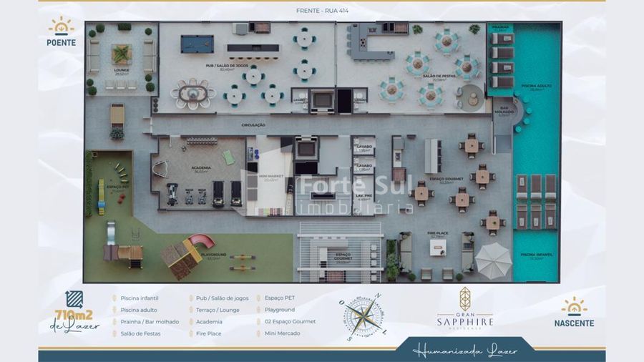Click the ESPAÇO PET label on the plan

tap(117, 187)
